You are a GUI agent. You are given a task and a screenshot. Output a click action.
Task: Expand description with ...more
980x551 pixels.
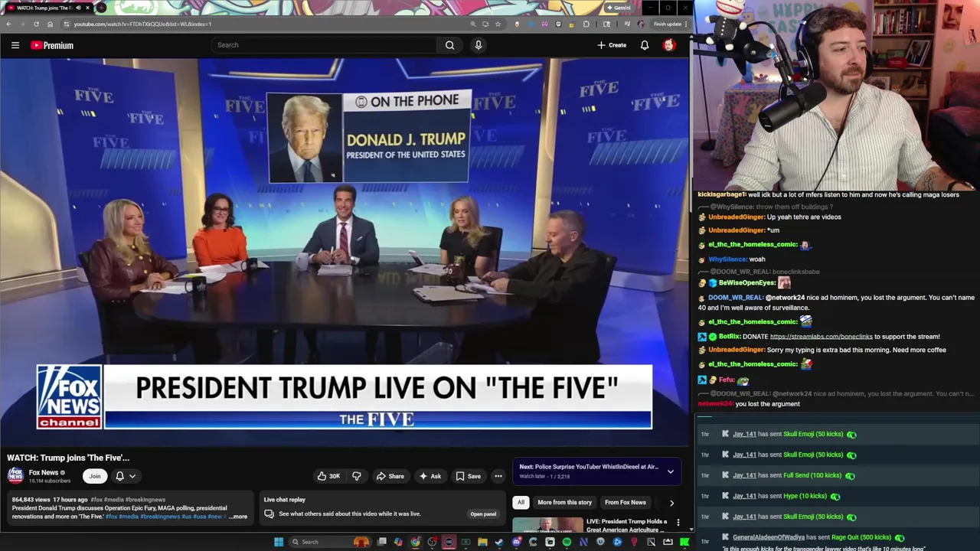(238, 517)
